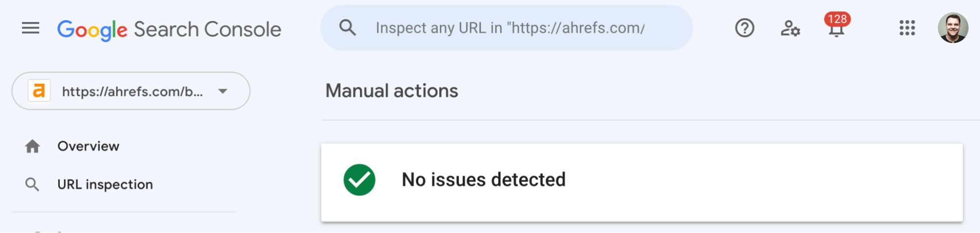Click the Overview home icon
980x233 pixels.
(32, 146)
